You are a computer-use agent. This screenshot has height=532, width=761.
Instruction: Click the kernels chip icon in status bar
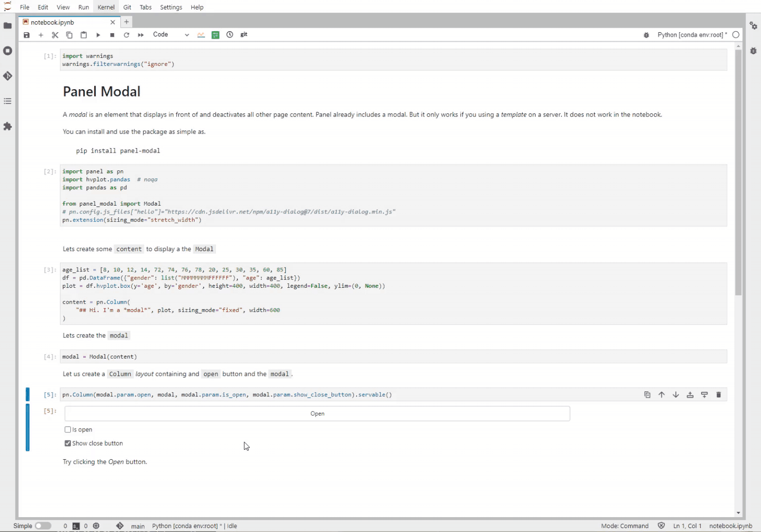(x=97, y=526)
